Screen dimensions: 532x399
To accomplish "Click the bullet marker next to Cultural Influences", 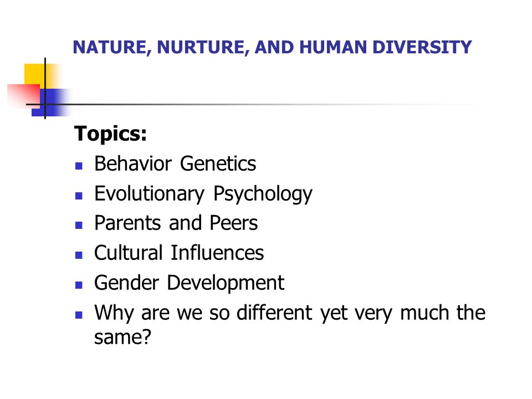I will tap(79, 255).
